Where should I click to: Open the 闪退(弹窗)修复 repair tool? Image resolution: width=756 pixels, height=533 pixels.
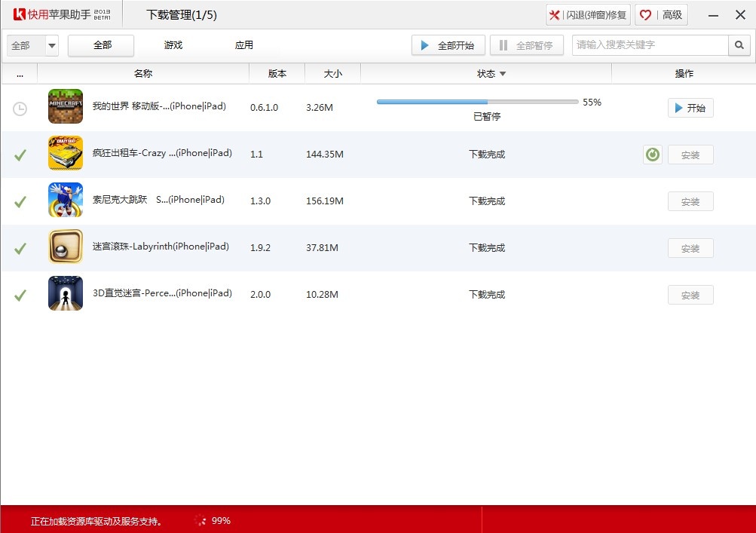coord(588,15)
